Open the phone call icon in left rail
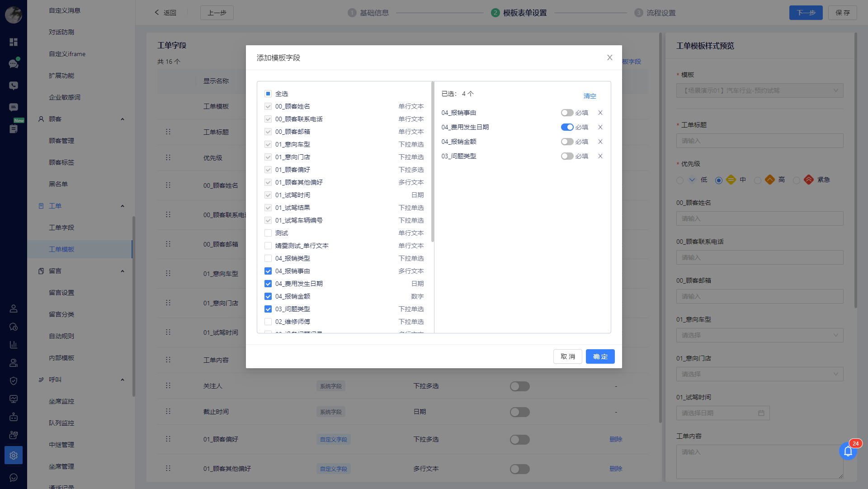Viewport: 868px width, 489px height. (14, 85)
